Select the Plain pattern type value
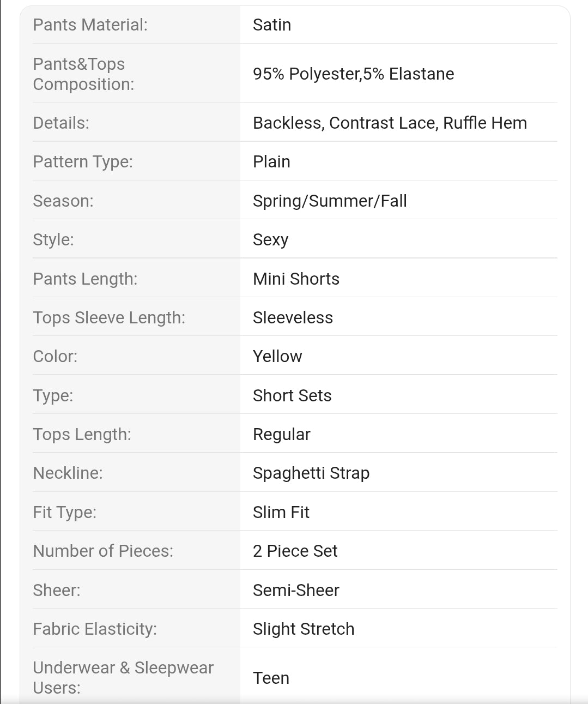 tap(271, 161)
